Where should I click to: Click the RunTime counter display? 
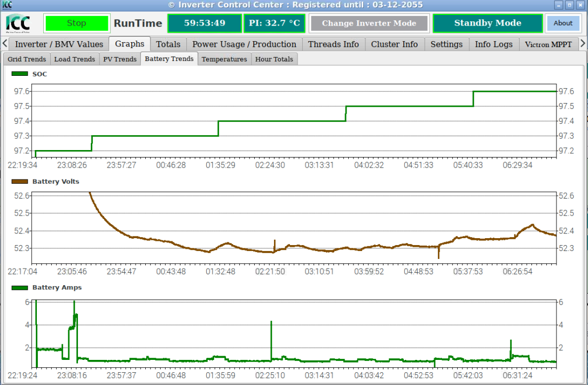(205, 23)
